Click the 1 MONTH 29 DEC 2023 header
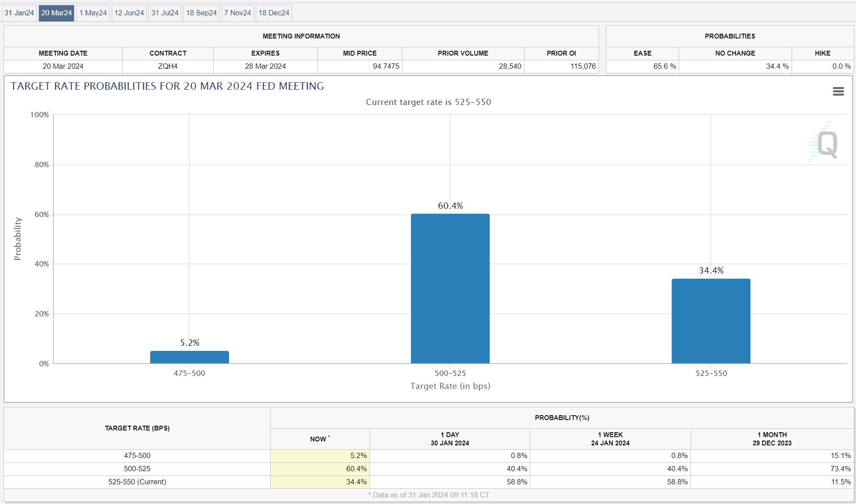Image resolution: width=856 pixels, height=504 pixels. (x=772, y=439)
